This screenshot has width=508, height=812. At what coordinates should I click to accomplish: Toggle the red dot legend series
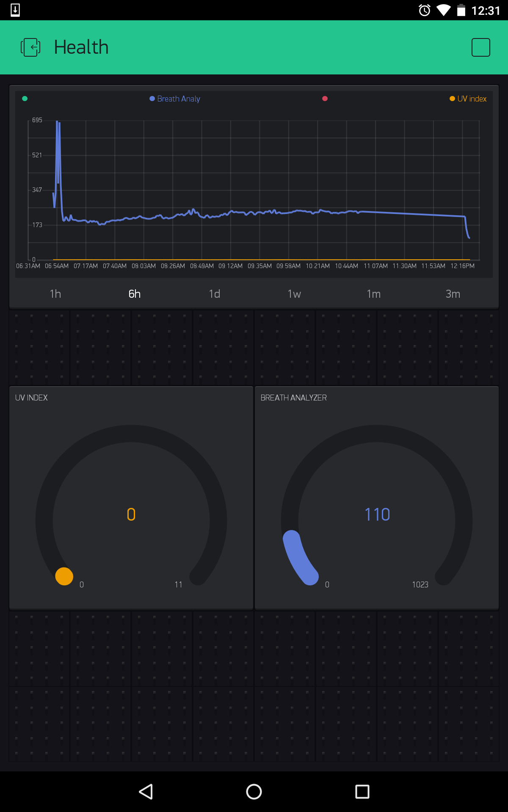click(325, 99)
